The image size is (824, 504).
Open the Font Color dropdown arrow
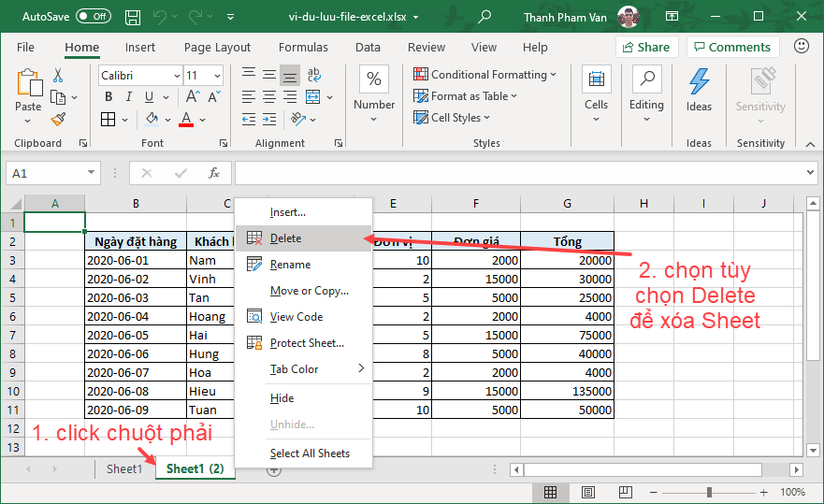(202, 120)
